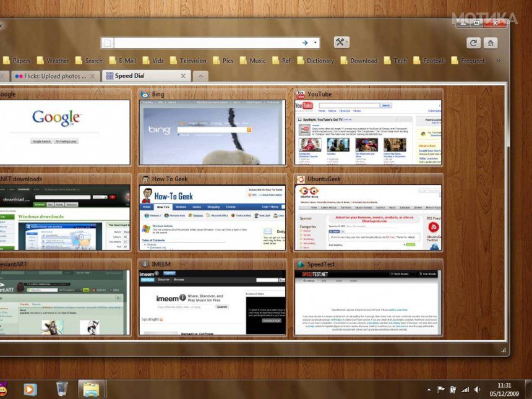This screenshot has width=532, height=399.
Task: Open the Weather bookmark folder
Action: click(x=53, y=61)
